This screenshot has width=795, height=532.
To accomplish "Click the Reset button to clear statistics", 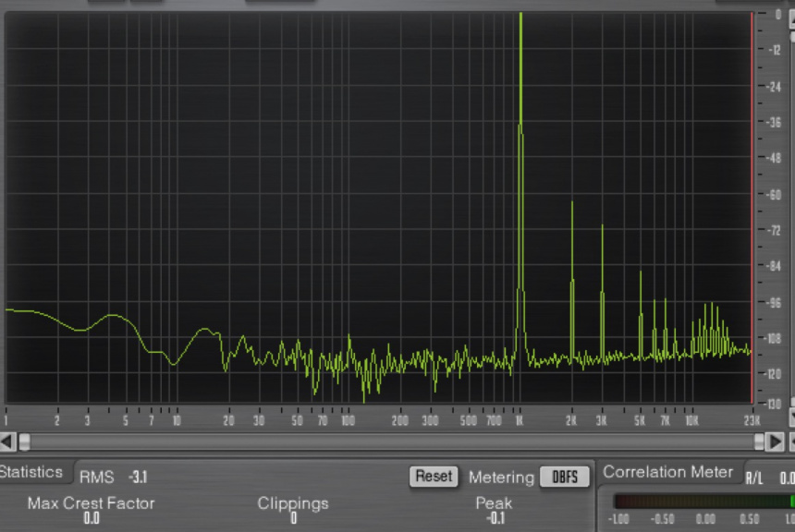I will pos(433,477).
